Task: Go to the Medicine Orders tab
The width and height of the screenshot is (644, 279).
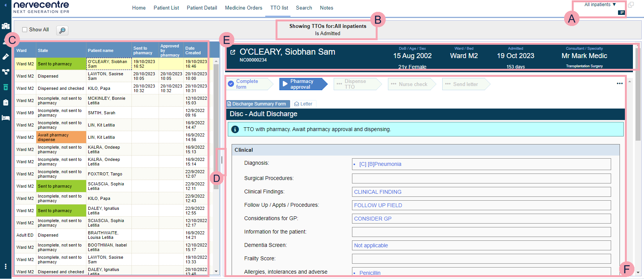Action: (243, 8)
